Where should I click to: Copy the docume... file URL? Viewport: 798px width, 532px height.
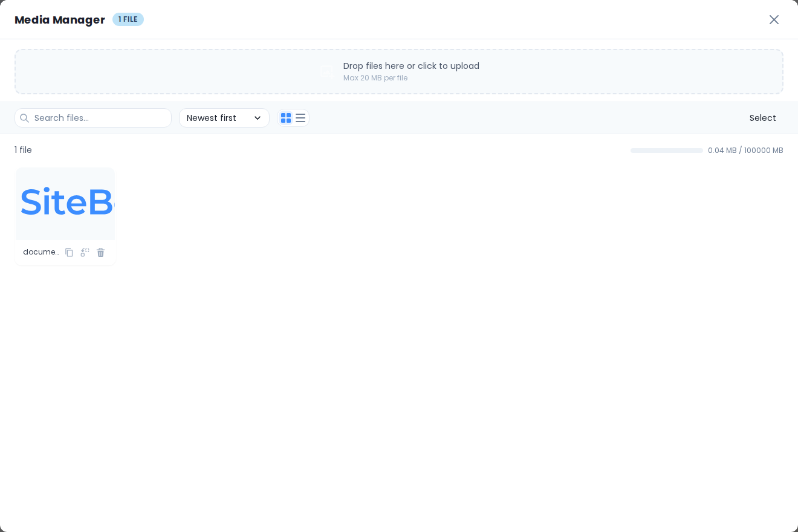pyautogui.click(x=69, y=252)
